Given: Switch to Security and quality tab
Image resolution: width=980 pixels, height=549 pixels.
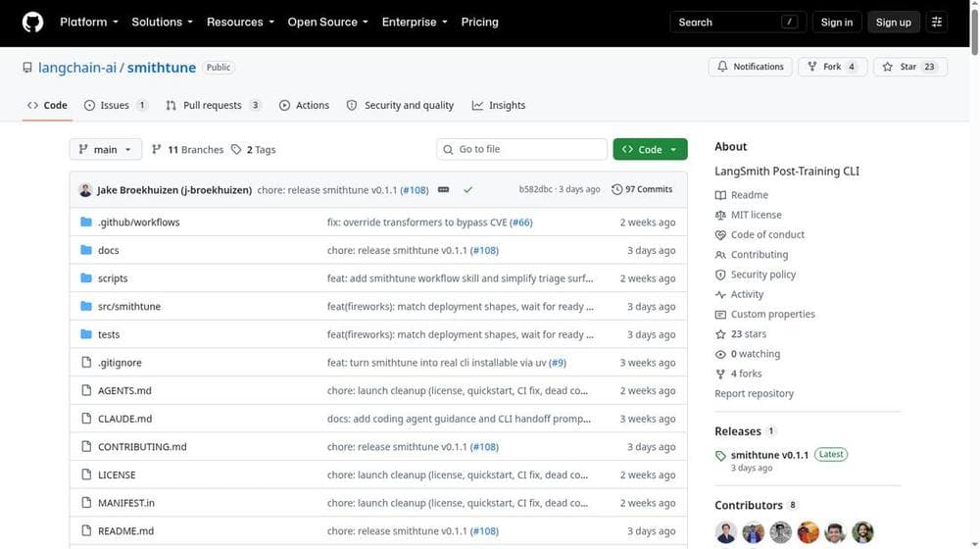Looking at the screenshot, I should (400, 105).
